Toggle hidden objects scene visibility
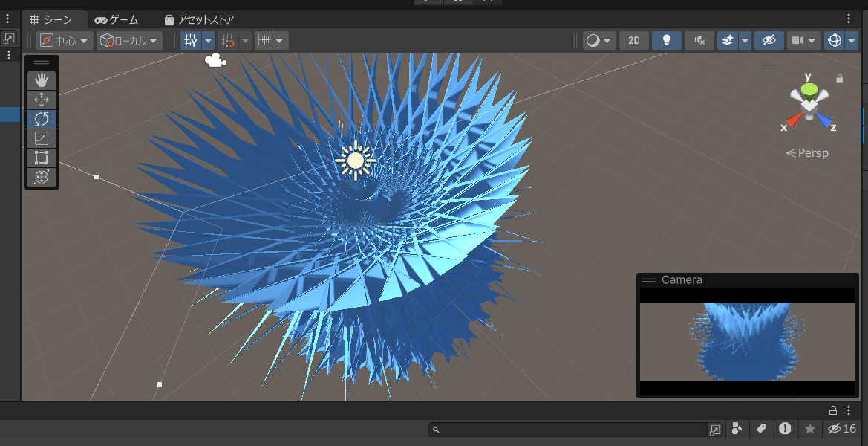This screenshot has width=868, height=446. 769,40
